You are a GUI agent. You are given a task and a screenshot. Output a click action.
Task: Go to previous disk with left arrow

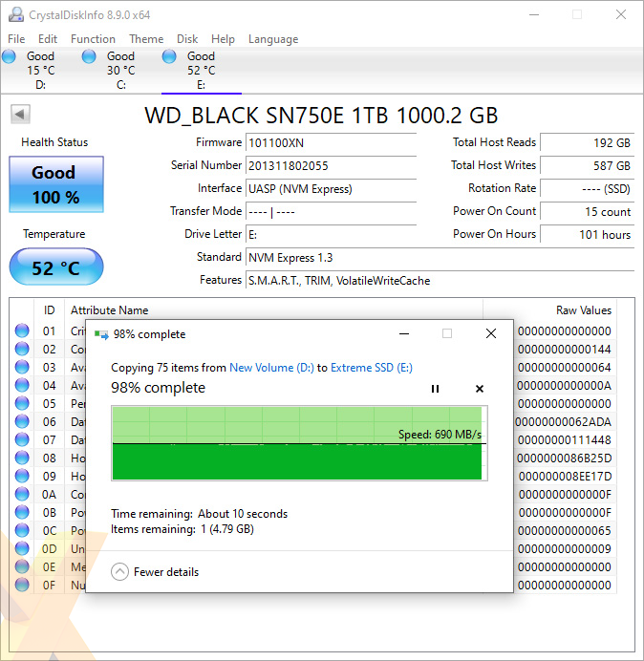20,114
